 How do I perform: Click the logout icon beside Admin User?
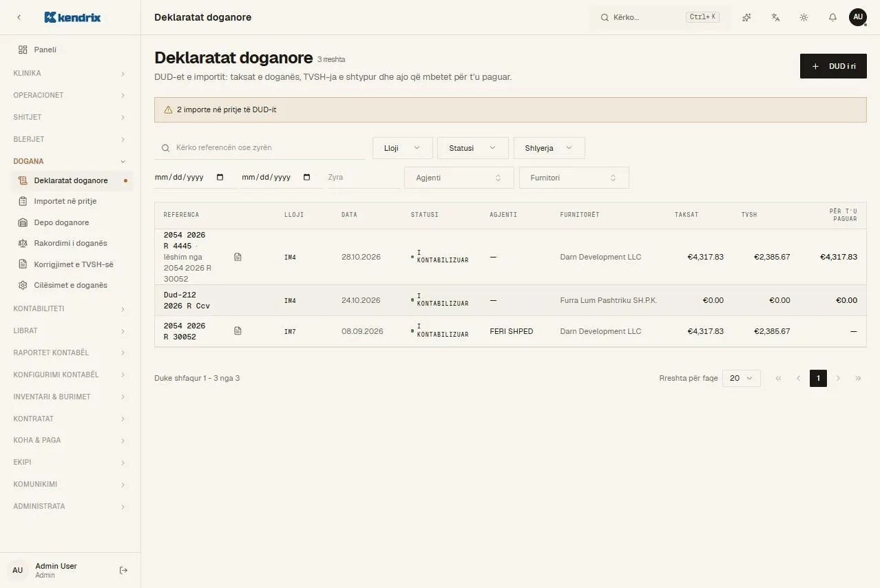124,570
